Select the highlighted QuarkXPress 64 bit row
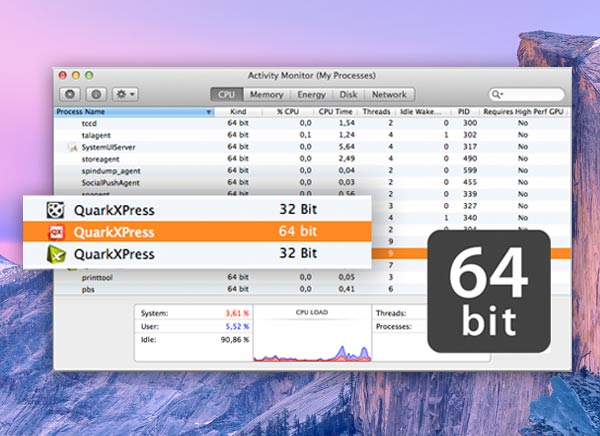This screenshot has height=436, width=600. click(x=197, y=232)
